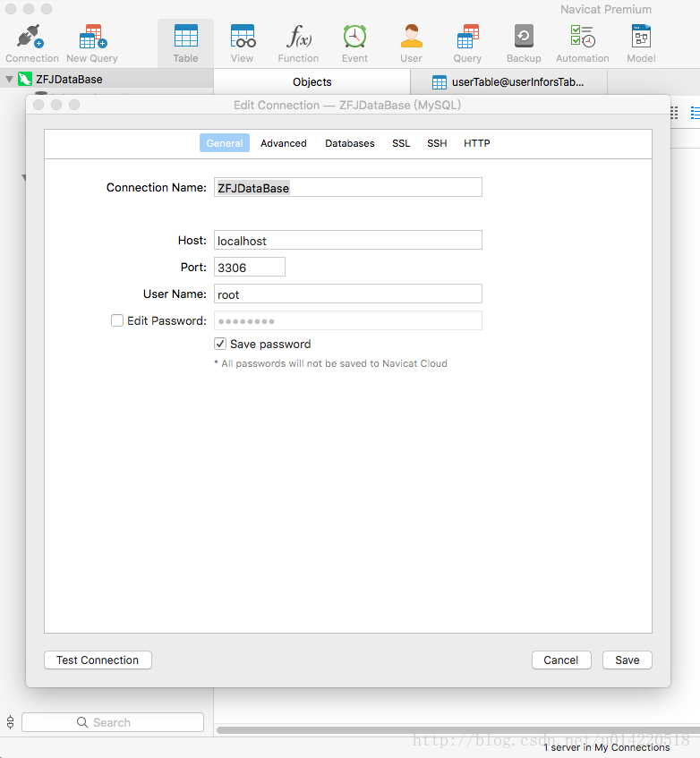700x758 pixels.
Task: Open the Connection toolbar icon
Action: tap(31, 37)
